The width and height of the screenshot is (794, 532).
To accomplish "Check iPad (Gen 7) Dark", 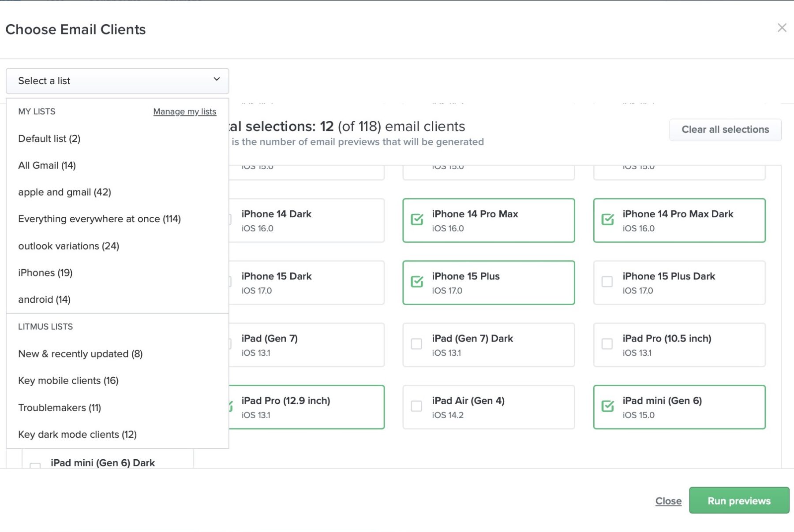I will pos(416,343).
